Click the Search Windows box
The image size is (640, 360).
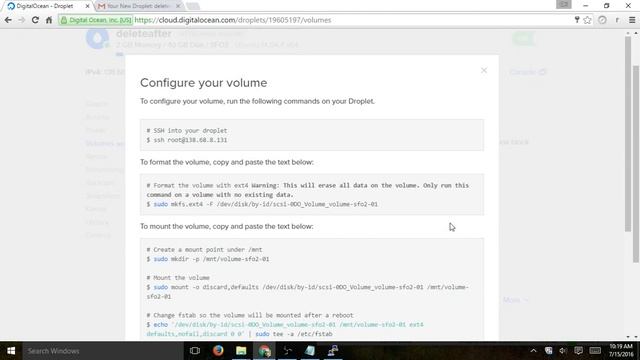[x=103, y=351]
